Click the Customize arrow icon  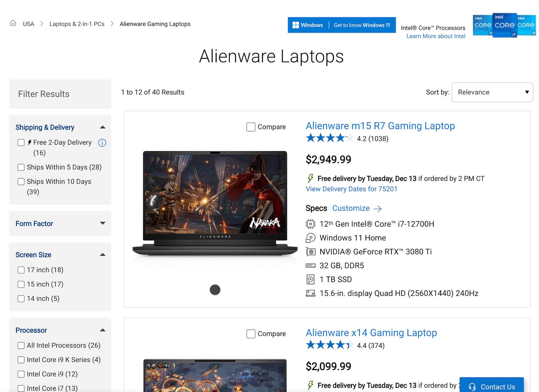[x=378, y=209]
